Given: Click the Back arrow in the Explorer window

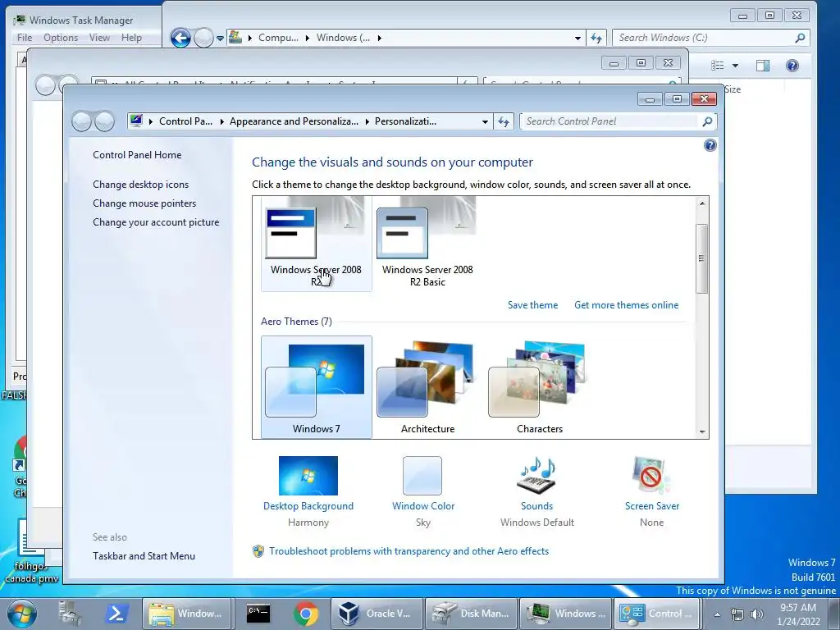Looking at the screenshot, I should click(180, 38).
